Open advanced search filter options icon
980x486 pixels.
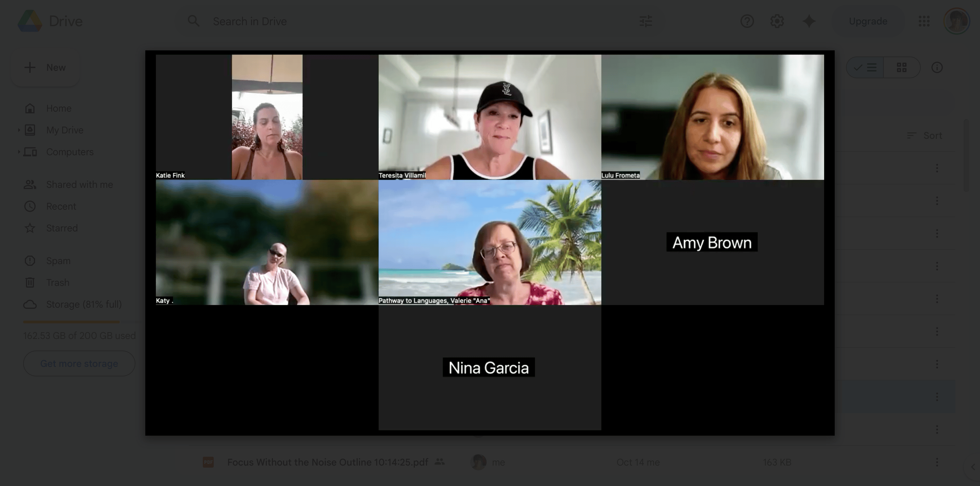pos(646,21)
